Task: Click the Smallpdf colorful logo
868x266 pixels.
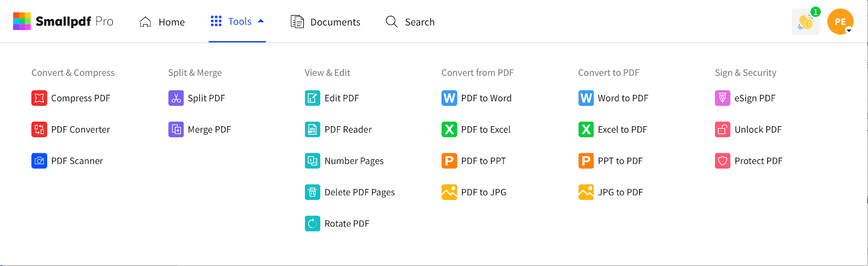Action: click(22, 21)
